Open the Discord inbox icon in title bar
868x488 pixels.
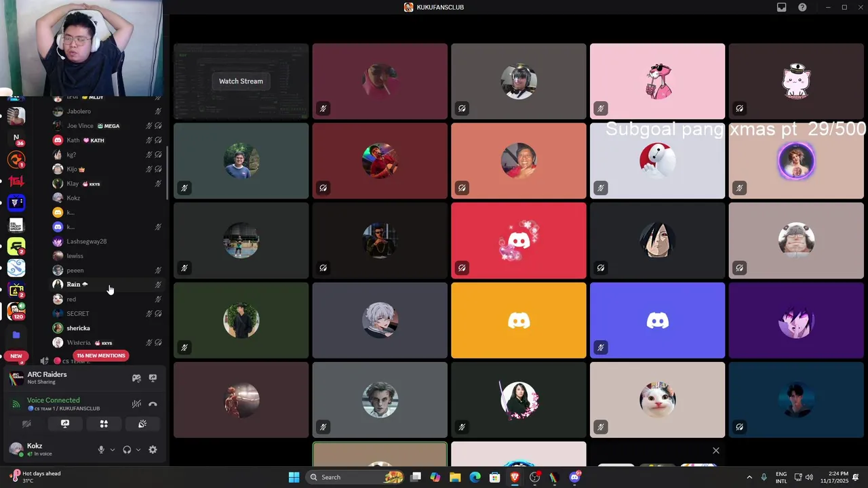pyautogui.click(x=782, y=7)
